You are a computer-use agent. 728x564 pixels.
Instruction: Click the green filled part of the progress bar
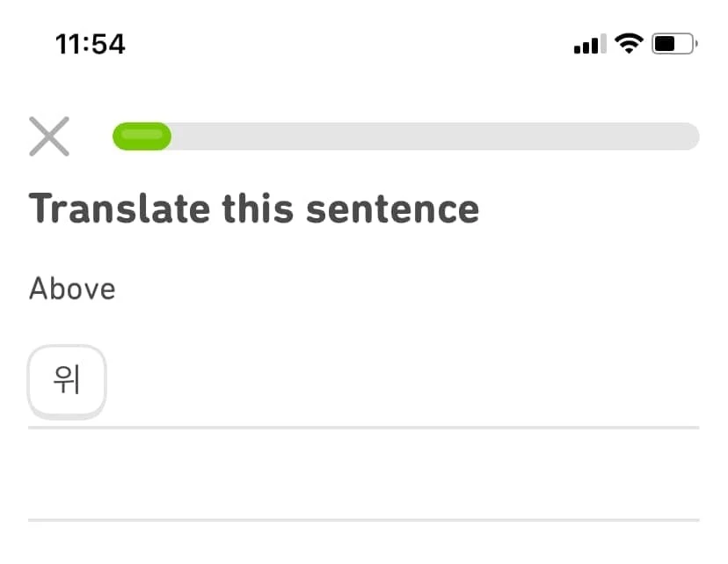[142, 137]
